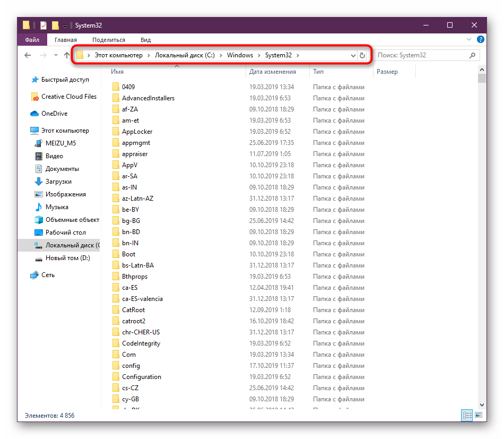This screenshot has width=504, height=439.
Task: Open Видео in the navigation pane
Action: click(x=49, y=156)
